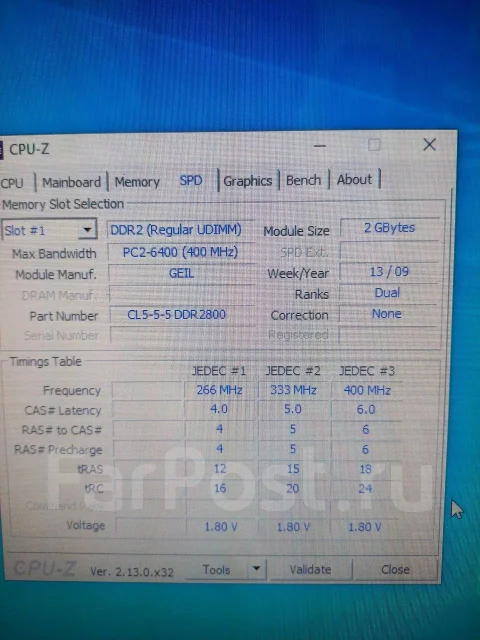Click the tRC value 16
This screenshot has width=480, height=640.
[220, 488]
